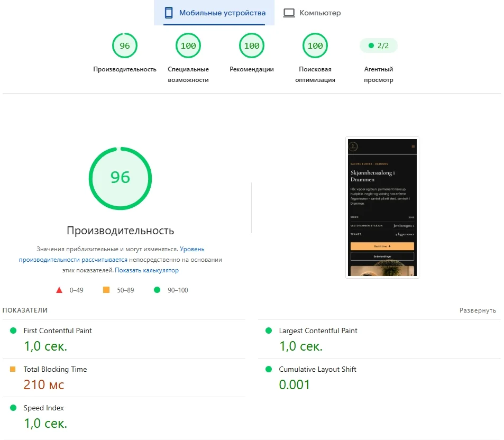
Task: Click the First Contentful Paint metric name
Action: click(x=58, y=331)
